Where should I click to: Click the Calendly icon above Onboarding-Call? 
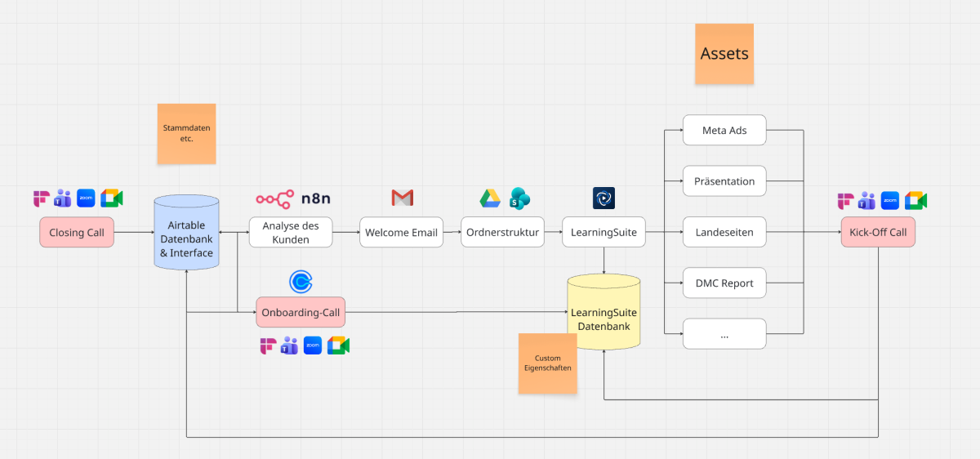point(301,282)
